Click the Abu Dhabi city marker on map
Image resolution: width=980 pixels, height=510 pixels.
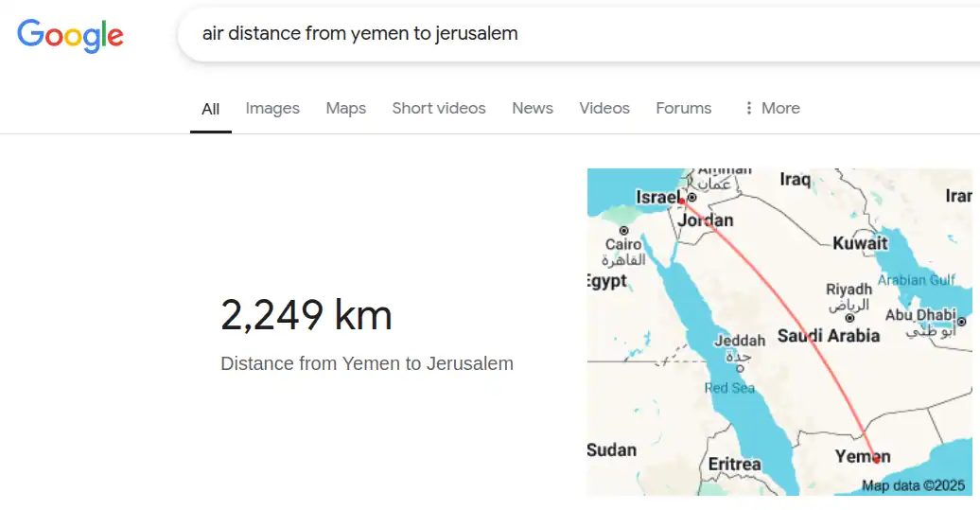click(962, 322)
